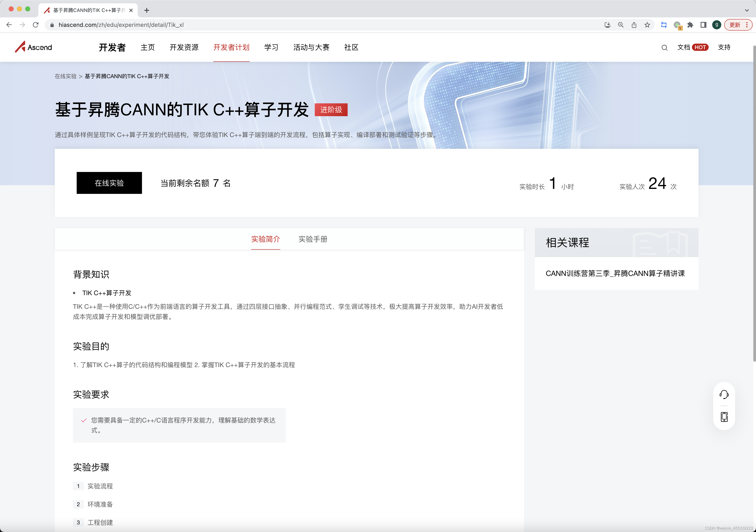Click the 开发者 heading link
Image resolution: width=756 pixels, height=532 pixels.
(112, 47)
